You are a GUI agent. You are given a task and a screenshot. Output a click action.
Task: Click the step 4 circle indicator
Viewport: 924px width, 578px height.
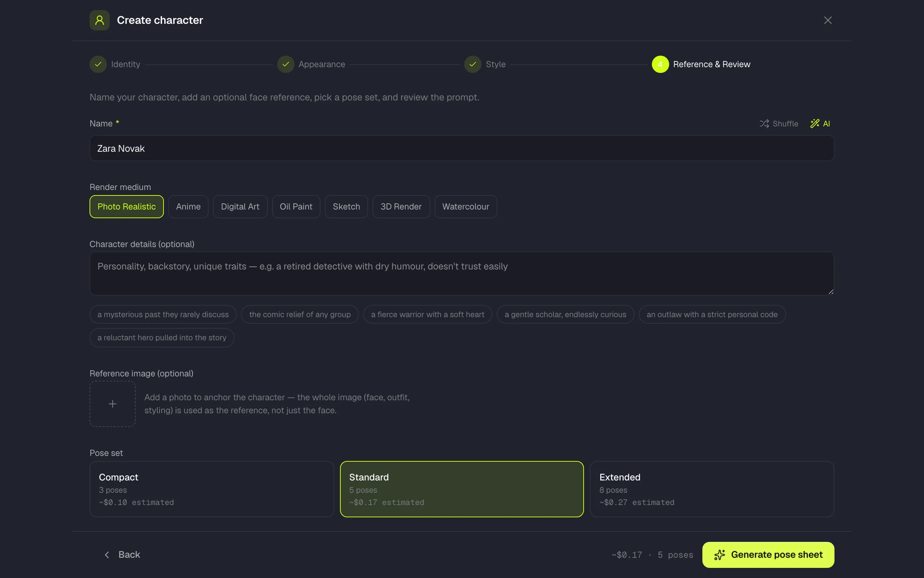pyautogui.click(x=660, y=64)
